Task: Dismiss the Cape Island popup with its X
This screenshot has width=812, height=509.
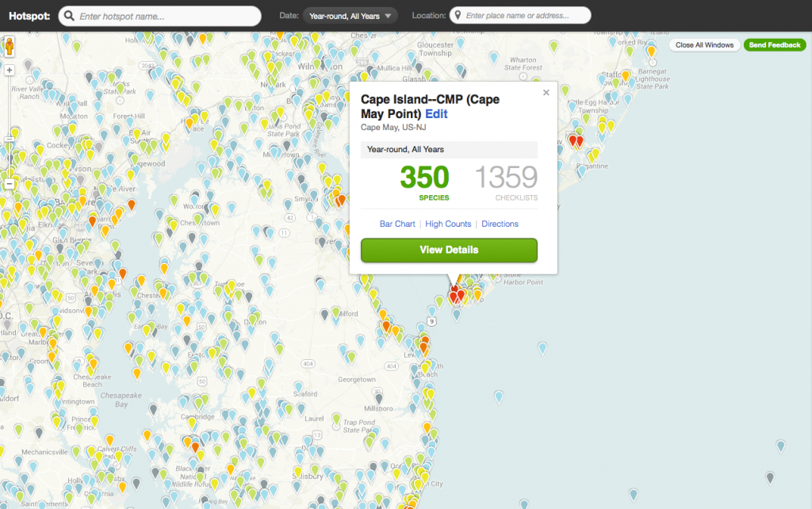Action: [x=546, y=93]
